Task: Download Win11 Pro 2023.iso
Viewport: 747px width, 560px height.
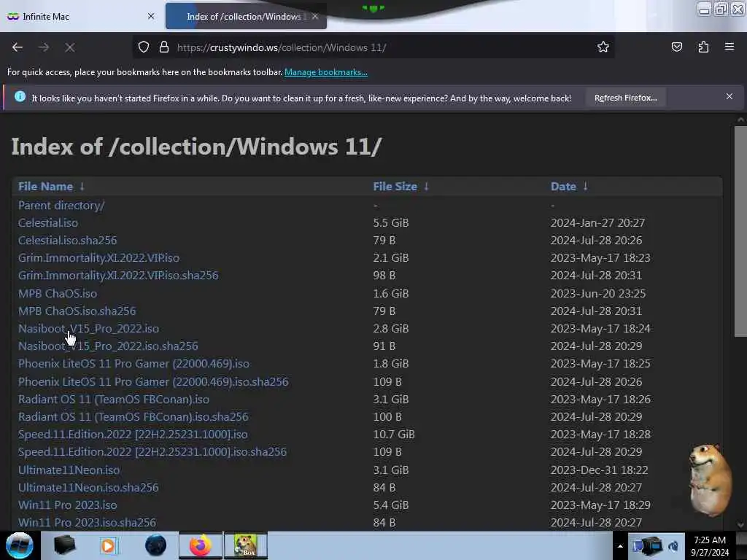Action: pyautogui.click(x=67, y=505)
